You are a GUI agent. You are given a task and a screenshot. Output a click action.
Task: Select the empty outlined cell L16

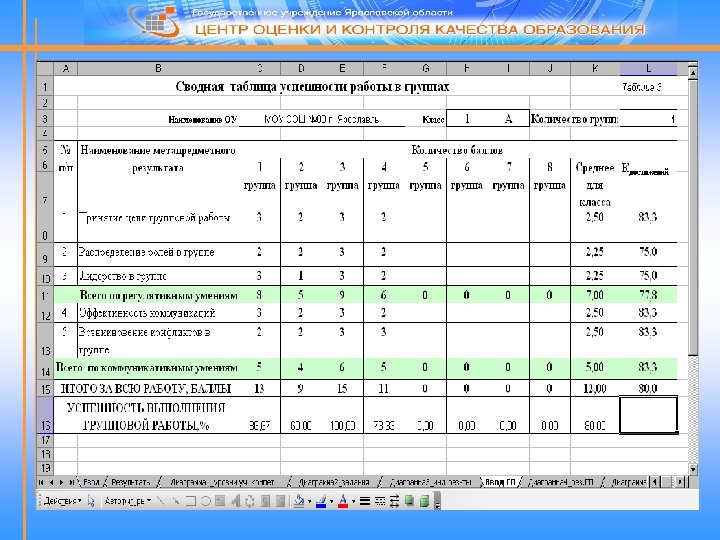[x=648, y=415]
